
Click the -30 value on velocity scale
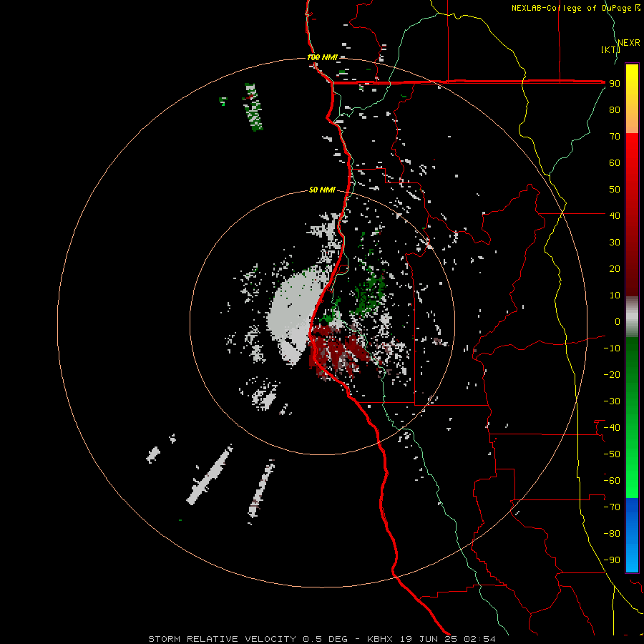(612, 401)
